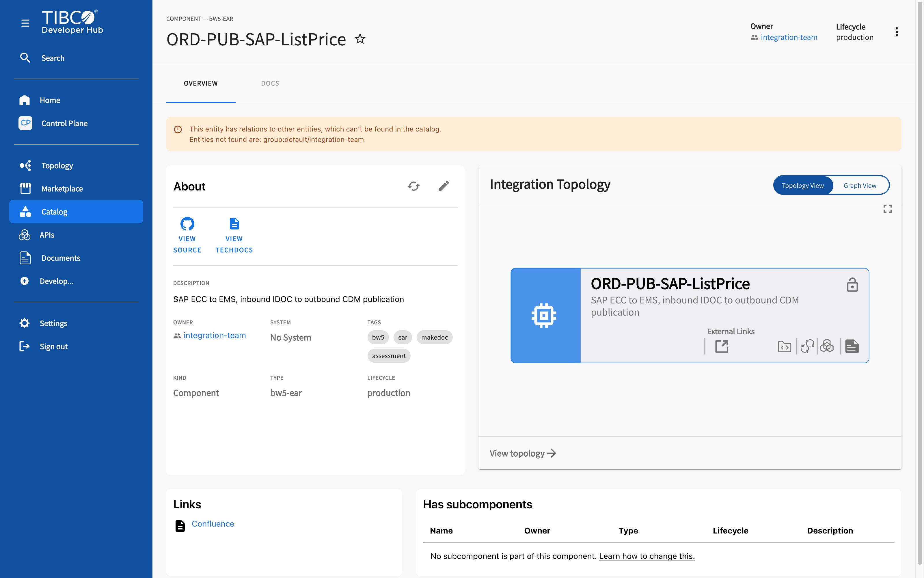
Task: Click the 'bw5-ear' type value
Action: click(x=286, y=393)
